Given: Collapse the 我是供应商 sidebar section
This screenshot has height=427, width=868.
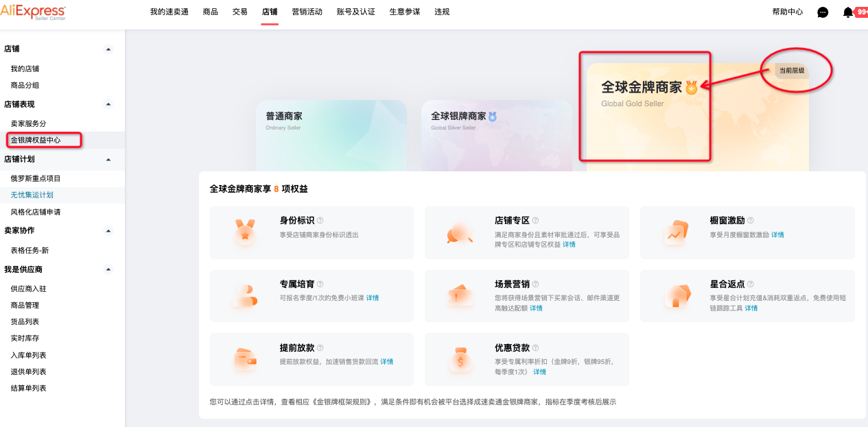Looking at the screenshot, I should (108, 269).
